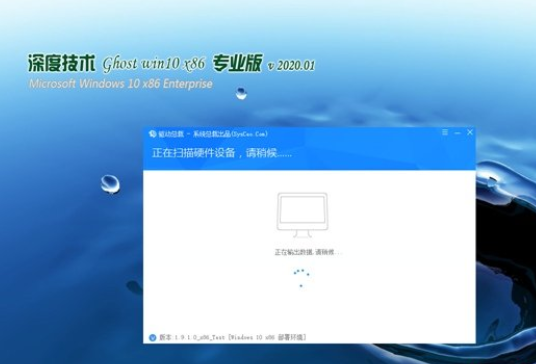The width and height of the screenshot is (536, 364).
Task: Click the app logo icon in title bar
Action: tap(152, 134)
